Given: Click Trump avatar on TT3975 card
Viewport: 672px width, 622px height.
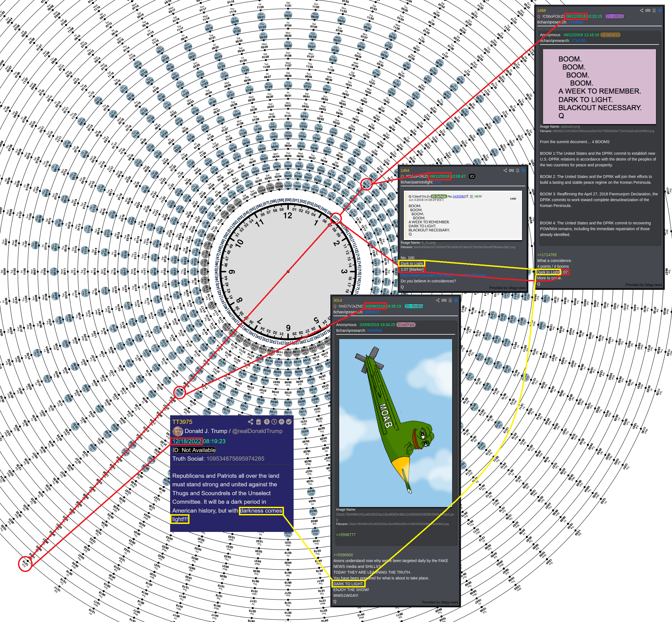Looking at the screenshot, I should pyautogui.click(x=178, y=431).
